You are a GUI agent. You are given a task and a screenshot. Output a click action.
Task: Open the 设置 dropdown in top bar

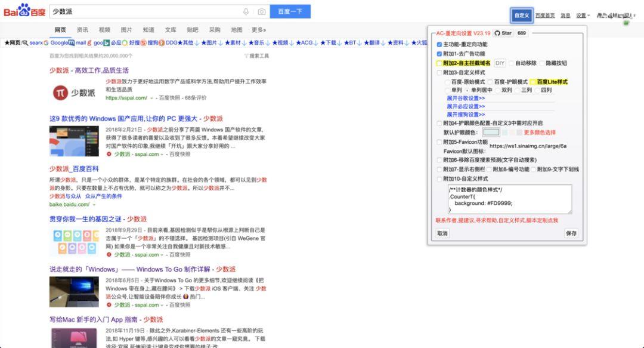point(583,16)
